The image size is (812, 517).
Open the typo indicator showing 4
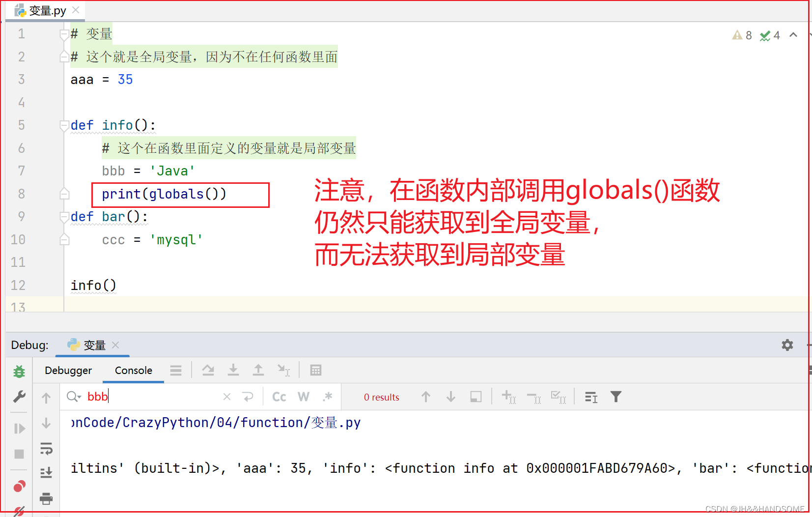coord(770,35)
